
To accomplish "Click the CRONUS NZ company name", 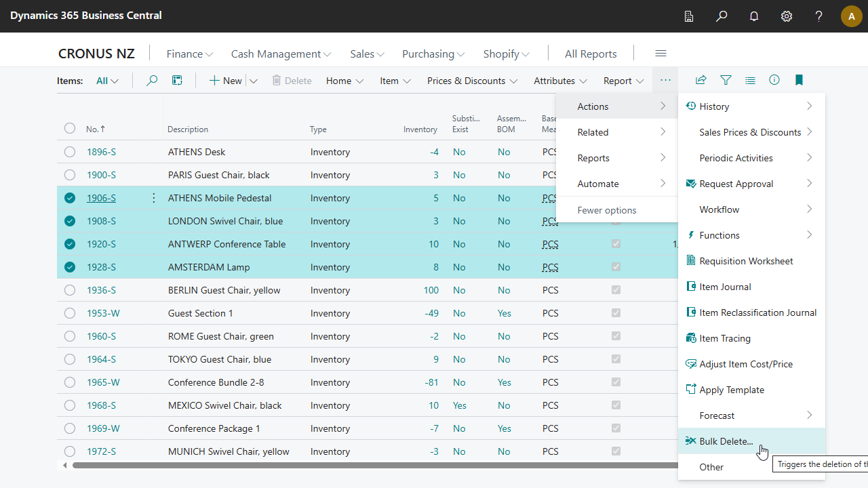I will (x=96, y=54).
